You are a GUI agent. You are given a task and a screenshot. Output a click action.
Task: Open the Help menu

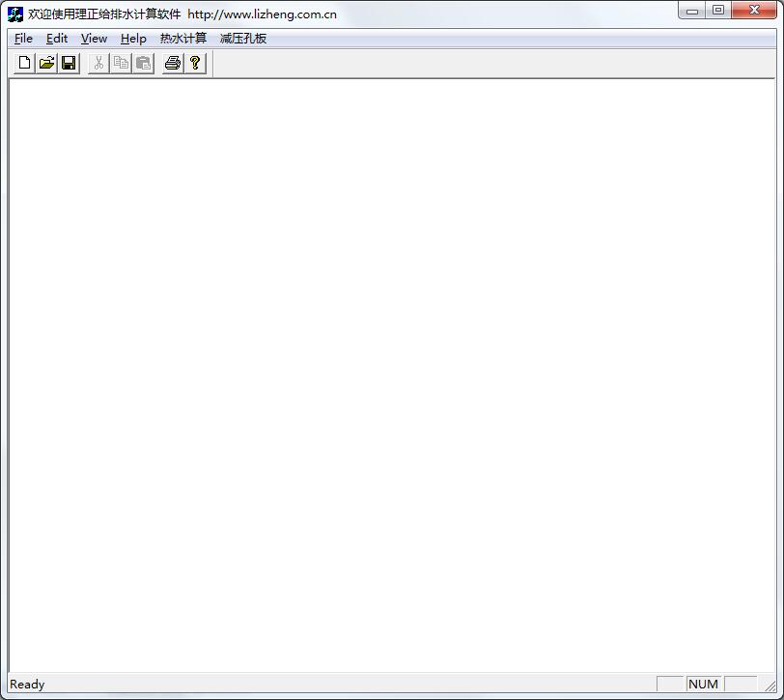point(133,39)
